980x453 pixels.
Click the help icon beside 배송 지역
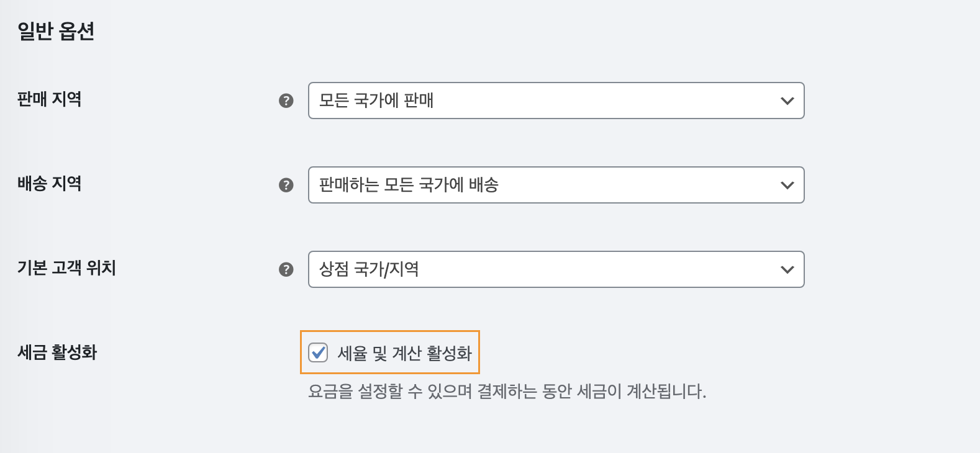[x=286, y=185]
